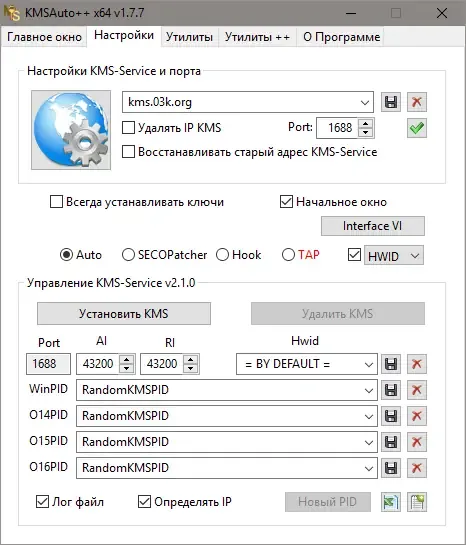
Task: Select the Настройки tab
Action: pyautogui.click(x=124, y=35)
